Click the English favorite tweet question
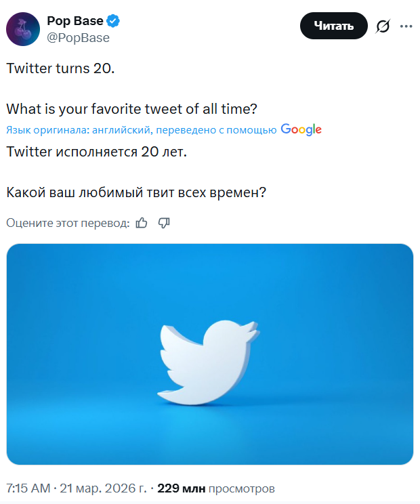 (131, 108)
